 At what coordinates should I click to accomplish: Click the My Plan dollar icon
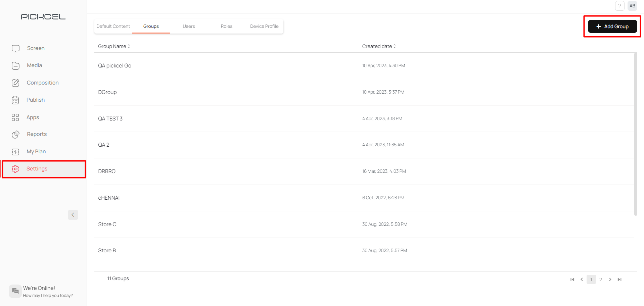[15, 152]
